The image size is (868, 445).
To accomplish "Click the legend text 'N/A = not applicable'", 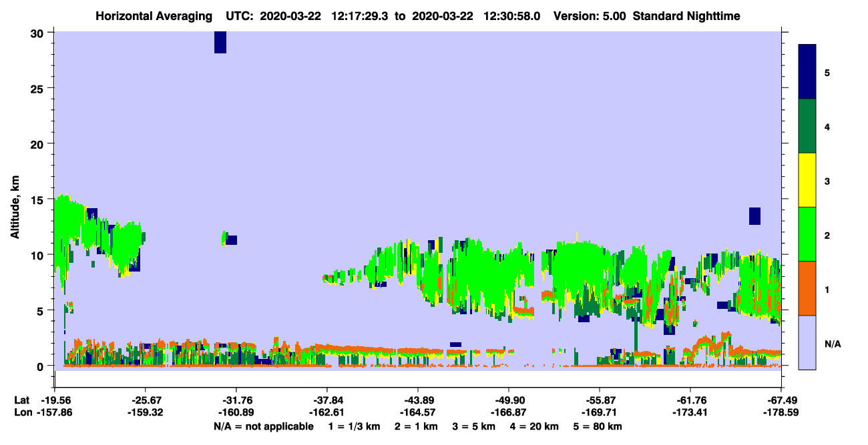I will [x=263, y=426].
